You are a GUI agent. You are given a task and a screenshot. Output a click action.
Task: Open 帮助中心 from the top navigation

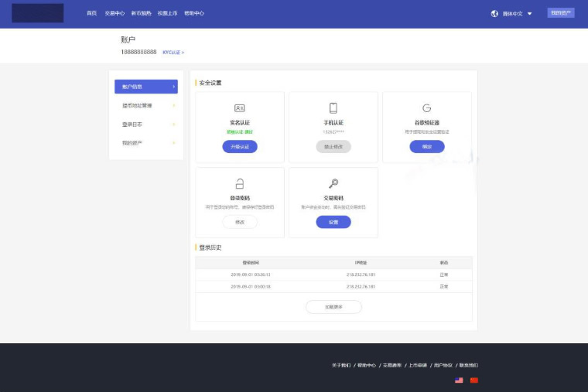[x=193, y=13]
